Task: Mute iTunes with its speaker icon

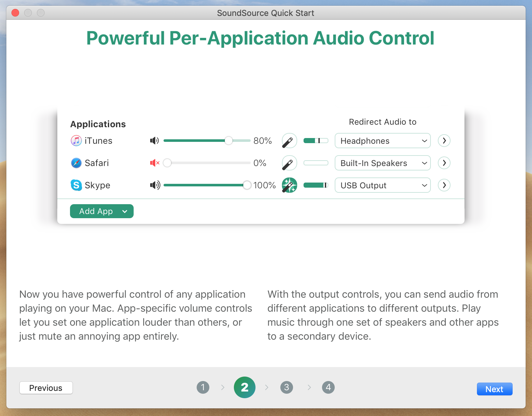Action: pos(155,141)
